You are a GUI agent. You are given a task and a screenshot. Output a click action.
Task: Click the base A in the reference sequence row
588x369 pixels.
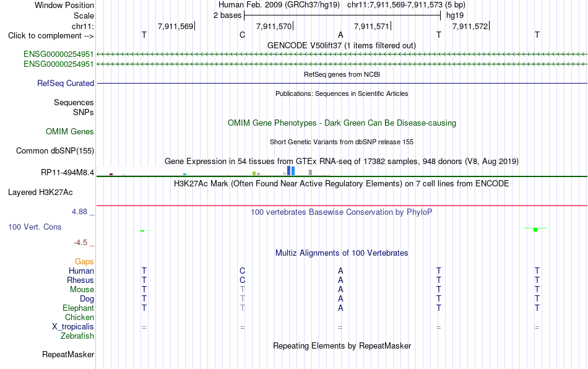[x=340, y=35]
